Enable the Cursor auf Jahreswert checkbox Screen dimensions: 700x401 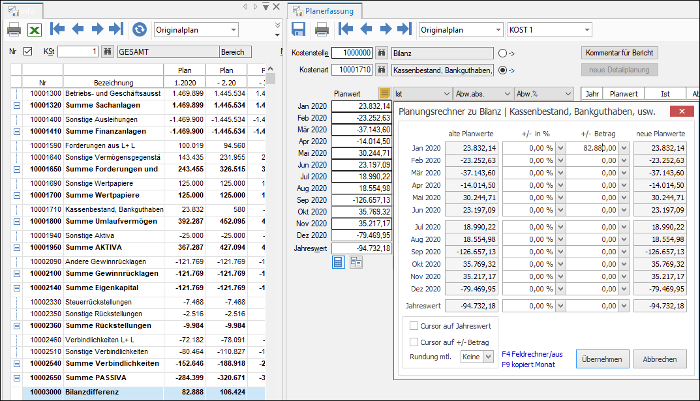(414, 326)
